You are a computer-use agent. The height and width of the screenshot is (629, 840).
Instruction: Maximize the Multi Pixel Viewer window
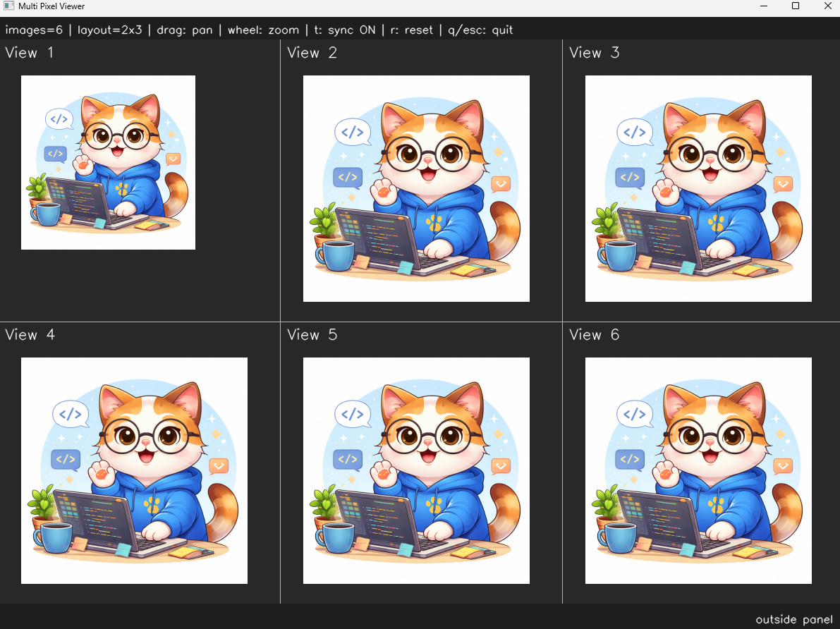click(796, 6)
